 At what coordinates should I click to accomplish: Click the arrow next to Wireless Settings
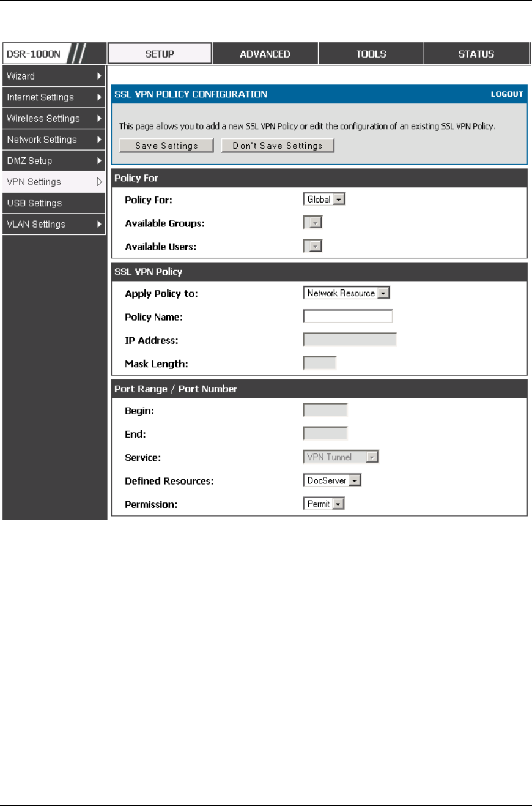(x=99, y=118)
